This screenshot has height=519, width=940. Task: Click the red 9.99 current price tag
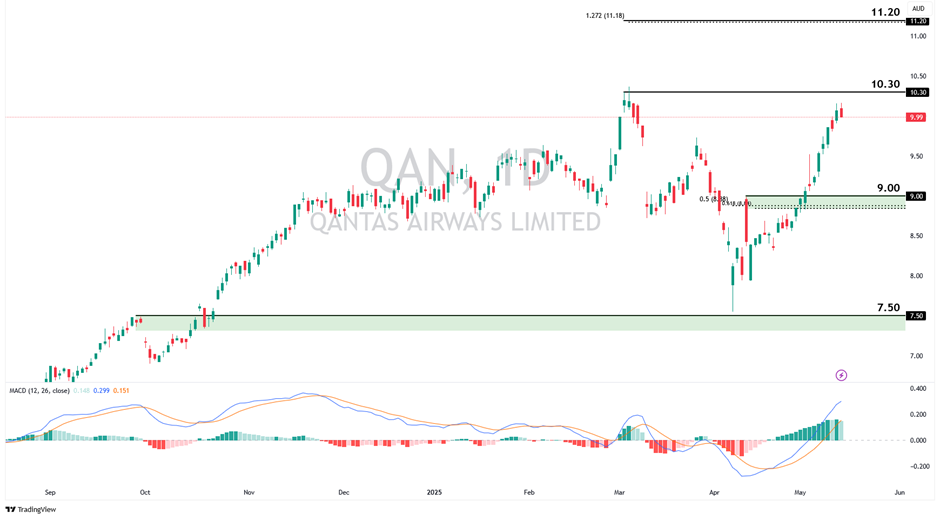916,117
